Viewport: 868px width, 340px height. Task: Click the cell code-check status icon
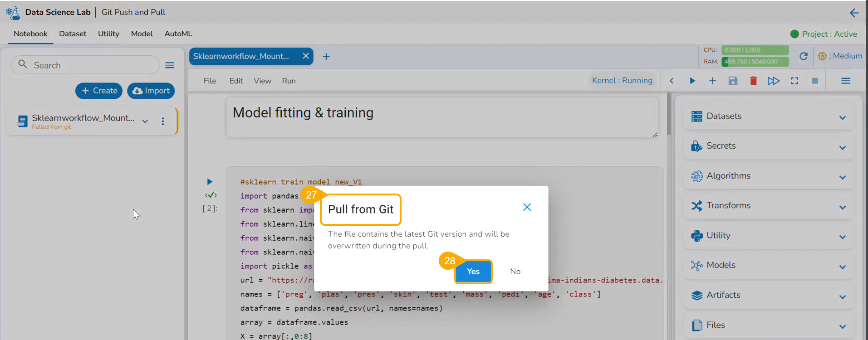coord(211,195)
